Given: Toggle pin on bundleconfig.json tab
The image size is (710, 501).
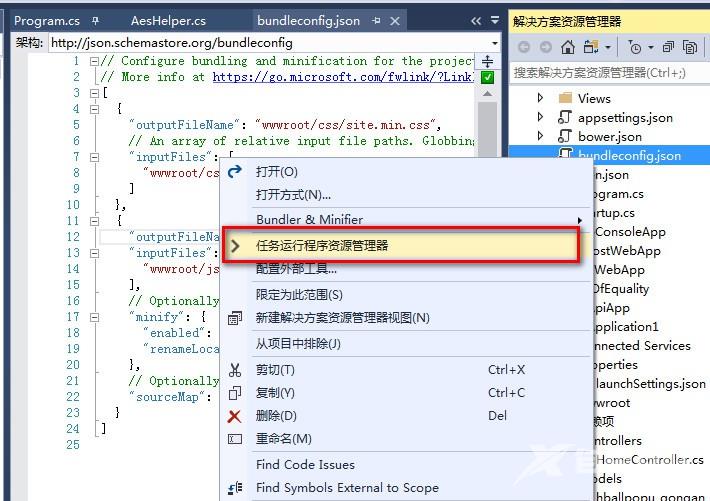Looking at the screenshot, I should (376, 21).
